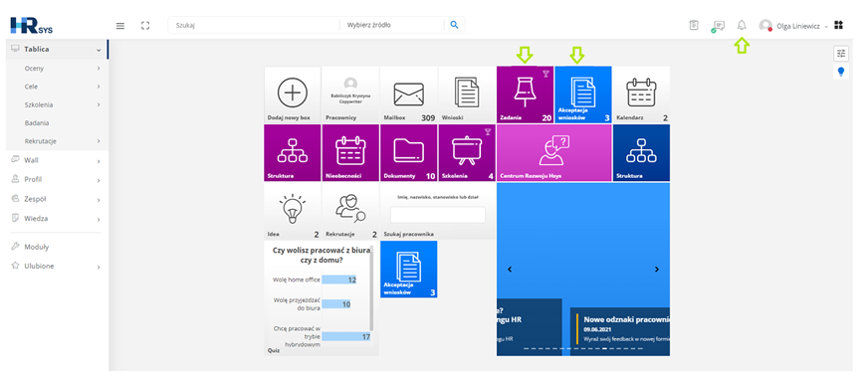Open Zespół in the sidebar
The image size is (868, 378).
[x=35, y=199]
